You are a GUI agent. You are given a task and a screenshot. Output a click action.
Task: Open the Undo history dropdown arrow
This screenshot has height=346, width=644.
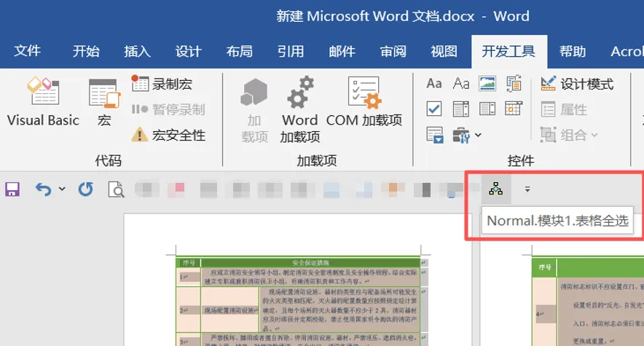point(62,189)
